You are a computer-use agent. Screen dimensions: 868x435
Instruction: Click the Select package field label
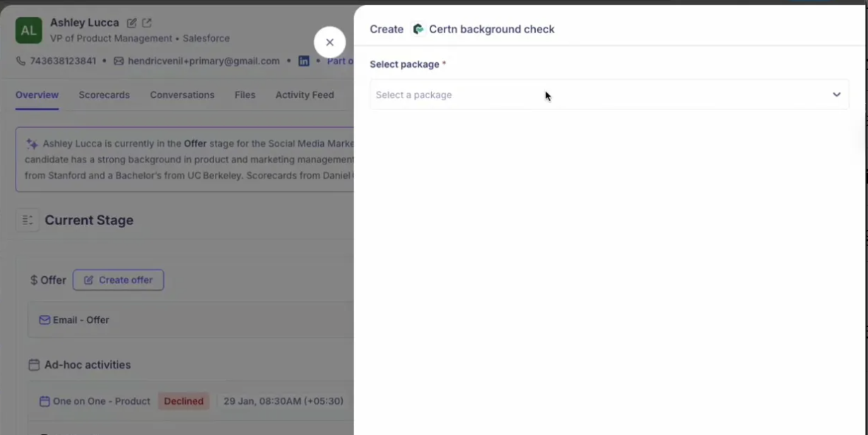408,64
